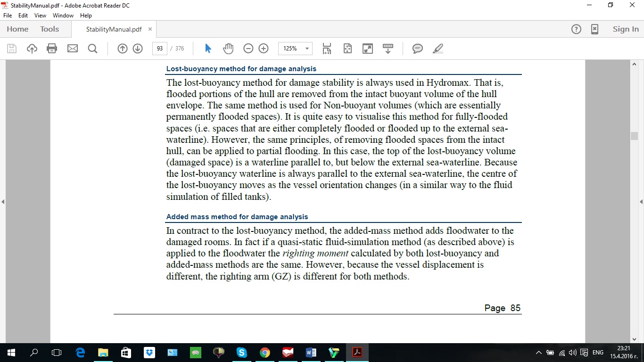This screenshot has height=362, width=644.
Task: Select the Hand pan tool
Action: pyautogui.click(x=228, y=49)
